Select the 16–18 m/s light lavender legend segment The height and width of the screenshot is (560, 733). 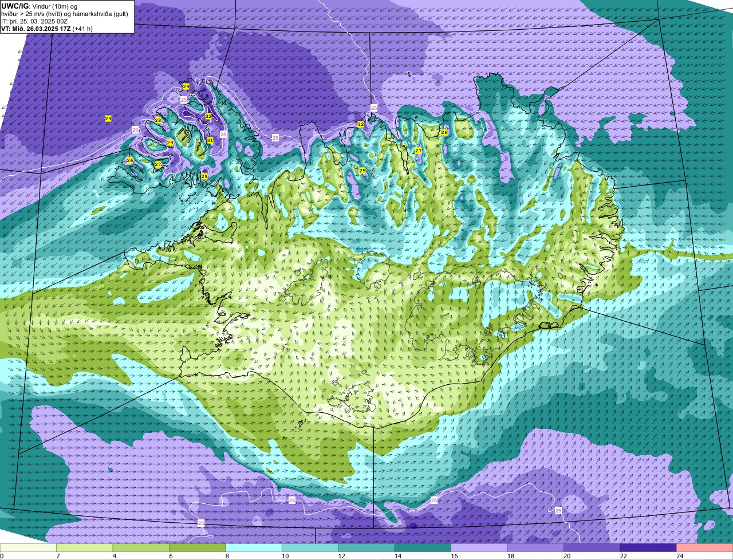pos(479,547)
